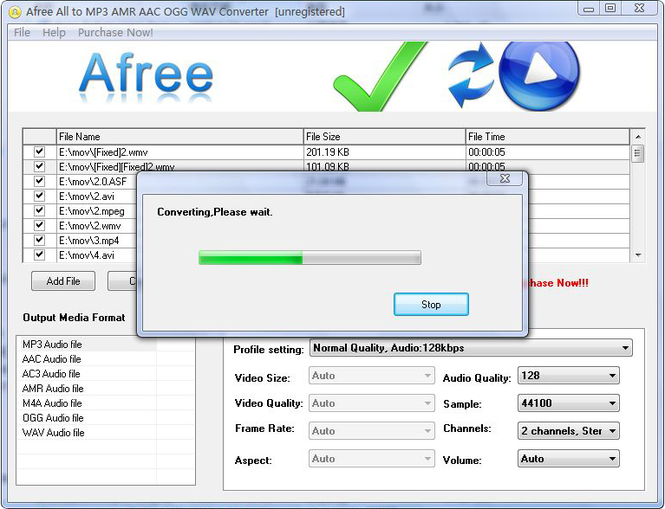The height and width of the screenshot is (509, 665).
Task: Open the Help menu
Action: (54, 33)
